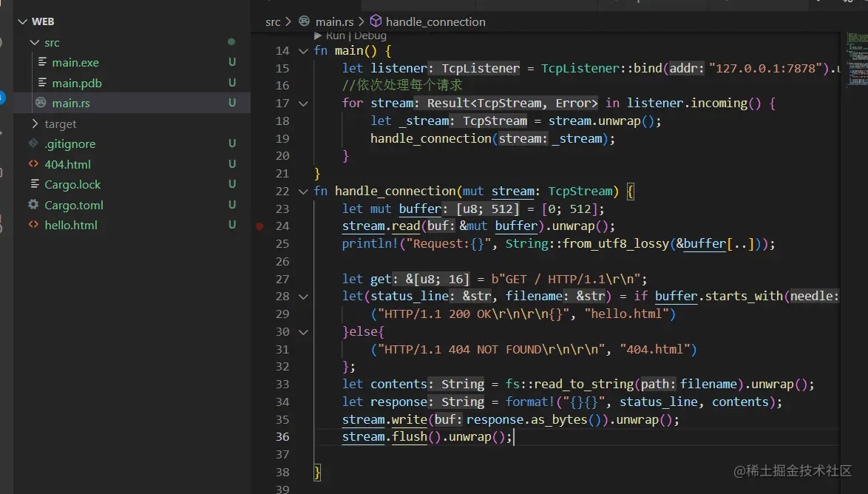Open the Cargo.toml file

[x=74, y=205]
